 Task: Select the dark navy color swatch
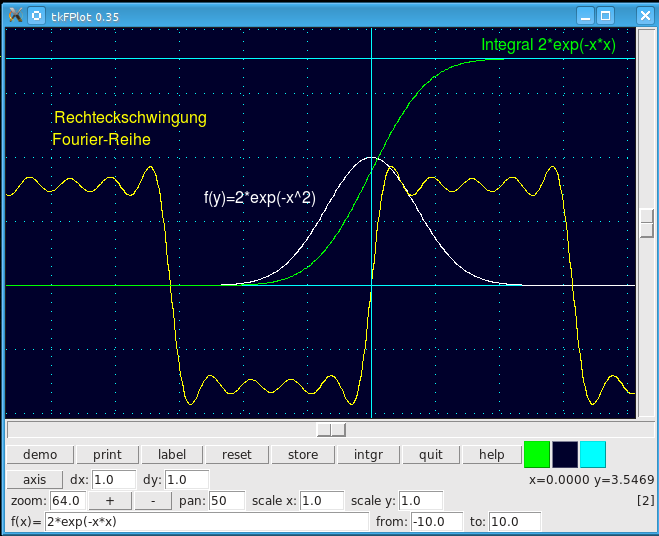[x=565, y=454]
